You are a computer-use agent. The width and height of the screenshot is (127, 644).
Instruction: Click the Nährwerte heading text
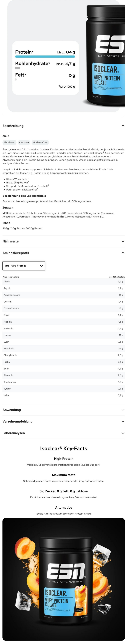coord(10,241)
